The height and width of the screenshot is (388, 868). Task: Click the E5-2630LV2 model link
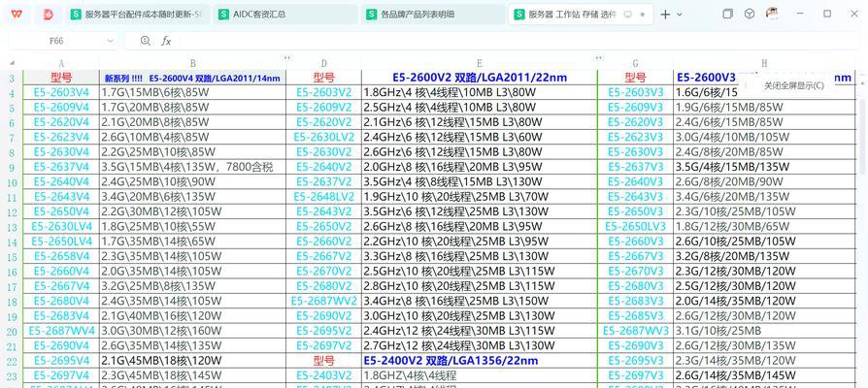click(x=324, y=137)
